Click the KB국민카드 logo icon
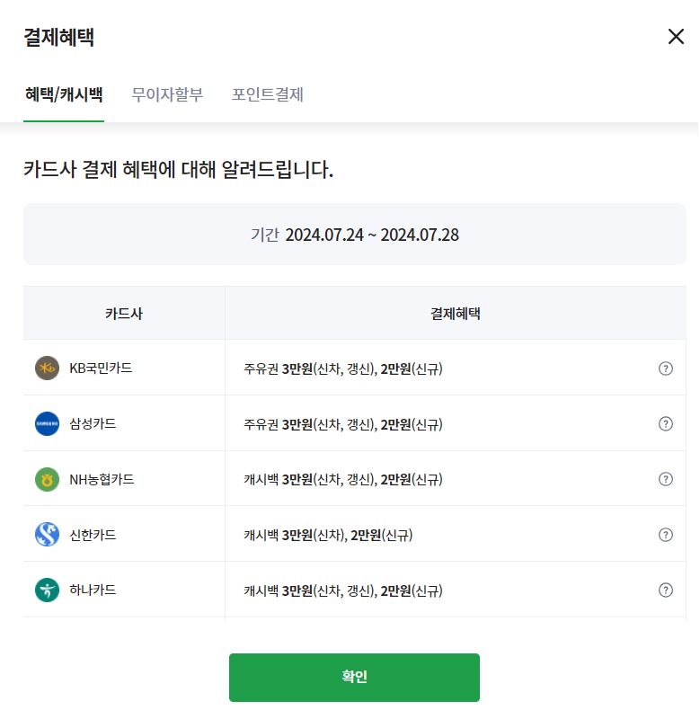The image size is (700, 728). click(47, 368)
